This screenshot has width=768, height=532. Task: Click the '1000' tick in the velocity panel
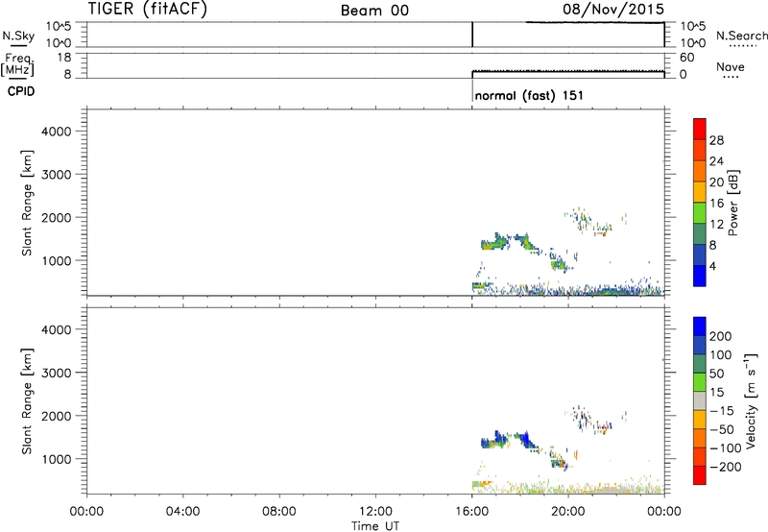[x=57, y=459]
